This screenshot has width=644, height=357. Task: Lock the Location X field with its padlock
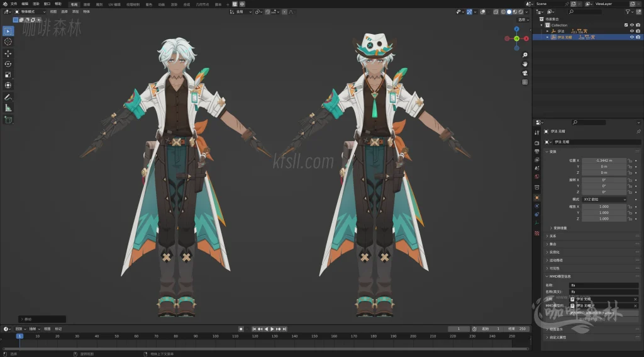[x=630, y=161]
